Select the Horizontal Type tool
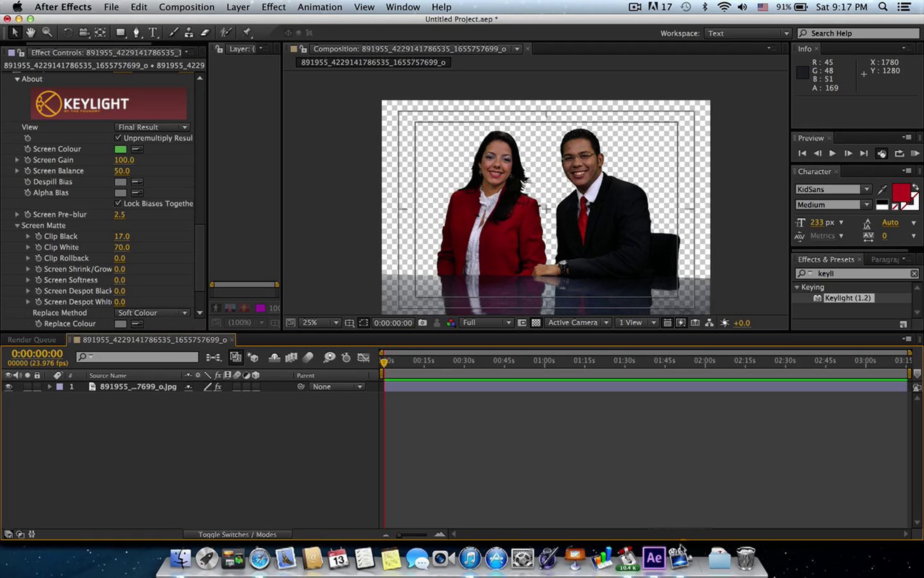 [153, 33]
